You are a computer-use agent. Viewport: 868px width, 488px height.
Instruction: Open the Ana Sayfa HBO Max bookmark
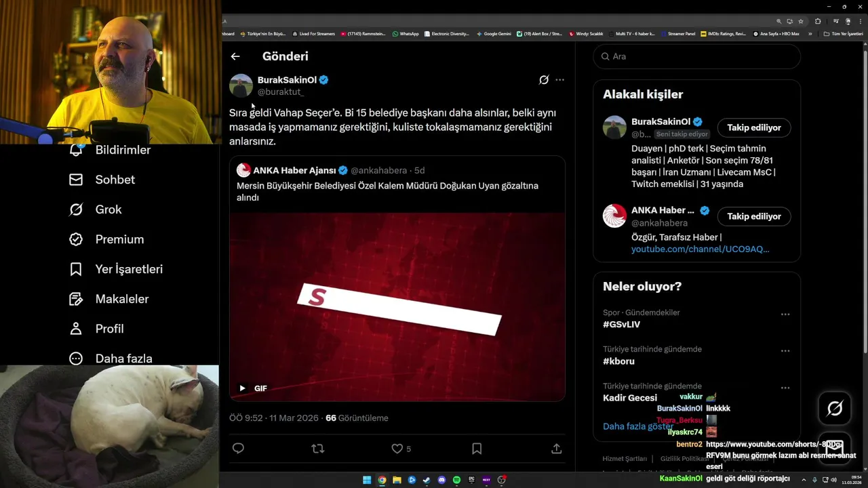click(x=776, y=33)
